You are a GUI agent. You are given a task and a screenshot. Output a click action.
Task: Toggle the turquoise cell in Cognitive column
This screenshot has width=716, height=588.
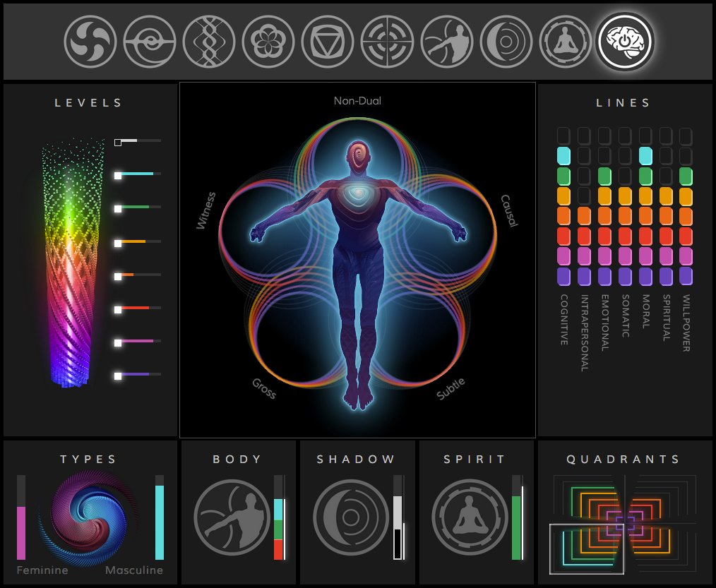coord(563,156)
